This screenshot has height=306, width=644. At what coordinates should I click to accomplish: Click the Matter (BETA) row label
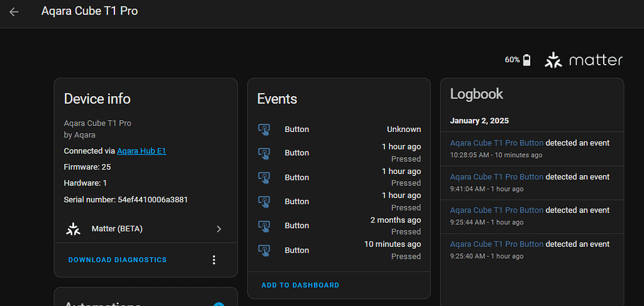(117, 229)
